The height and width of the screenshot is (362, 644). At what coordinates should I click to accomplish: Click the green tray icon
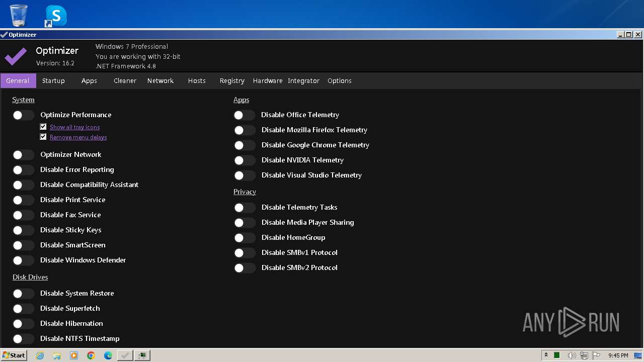click(557, 355)
